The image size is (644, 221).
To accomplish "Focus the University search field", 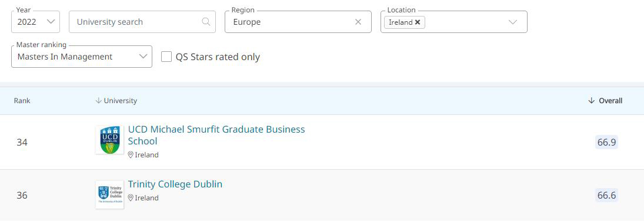I will click(x=142, y=22).
